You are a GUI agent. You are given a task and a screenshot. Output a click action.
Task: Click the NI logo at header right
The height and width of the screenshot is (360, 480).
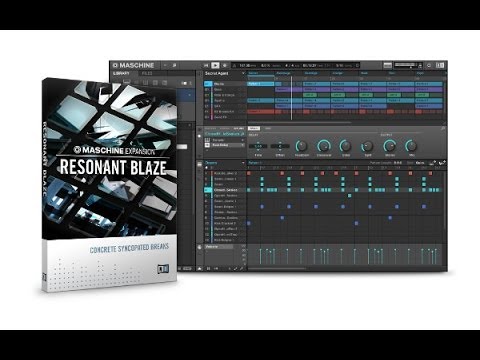(x=440, y=65)
